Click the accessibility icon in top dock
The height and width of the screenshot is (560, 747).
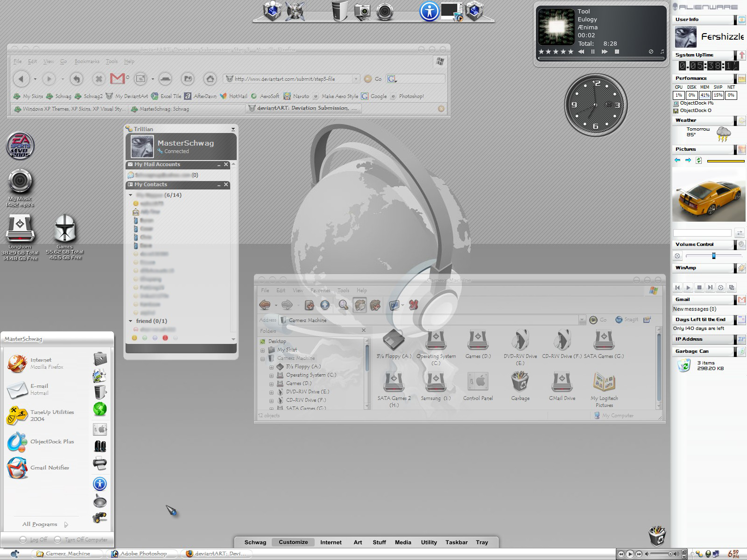(x=429, y=11)
